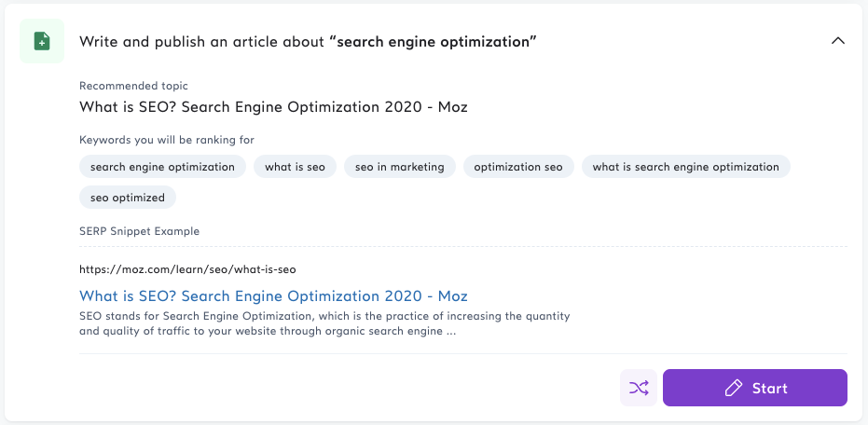868x425 pixels.
Task: Click "Keywords you will be ranking for" label
Action: (167, 140)
